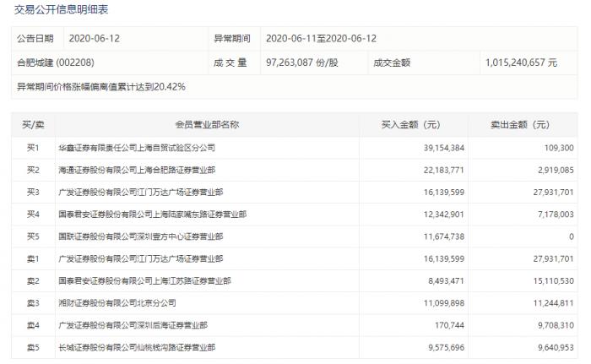Click 广发证券 深圳后海证券营业部 name

[133, 325]
